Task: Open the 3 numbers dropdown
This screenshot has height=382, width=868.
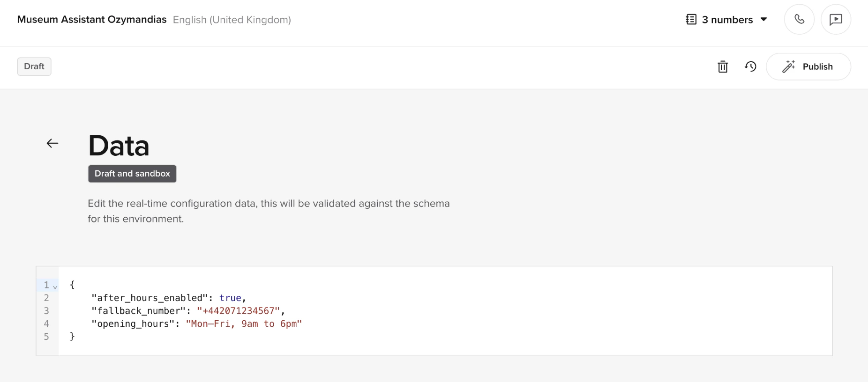Action: 727,19
